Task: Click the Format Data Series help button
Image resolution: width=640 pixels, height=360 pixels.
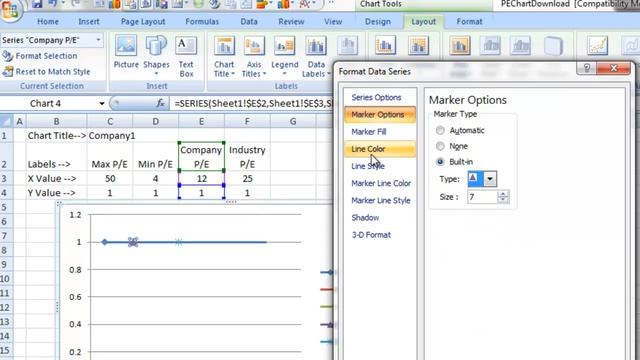Action: point(587,68)
